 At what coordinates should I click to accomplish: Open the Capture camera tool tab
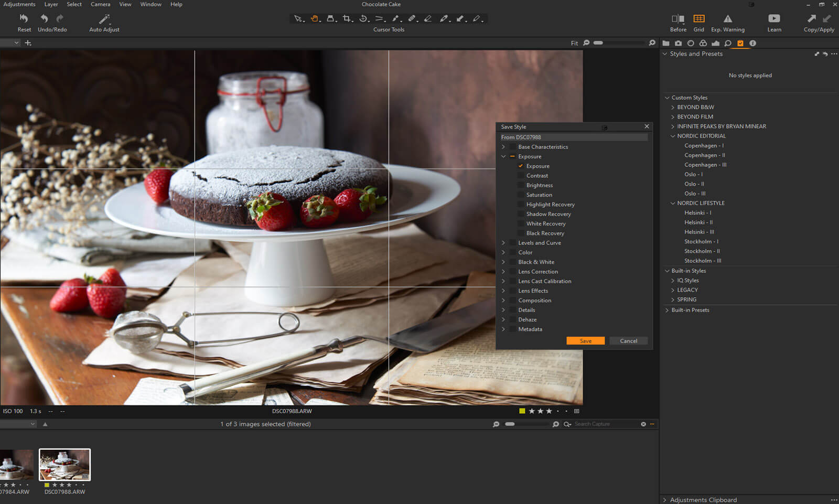[x=678, y=44]
